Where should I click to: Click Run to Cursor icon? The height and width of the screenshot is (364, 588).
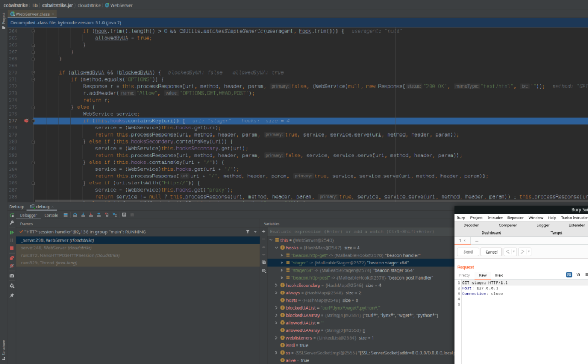point(114,215)
